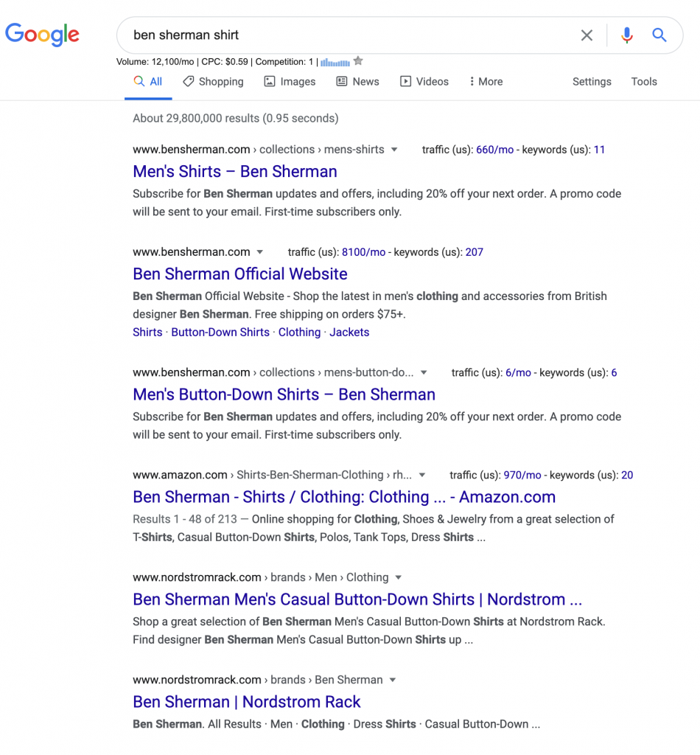This screenshot has width=700, height=755.
Task: Clear the search box with the X icon
Action: point(587,35)
